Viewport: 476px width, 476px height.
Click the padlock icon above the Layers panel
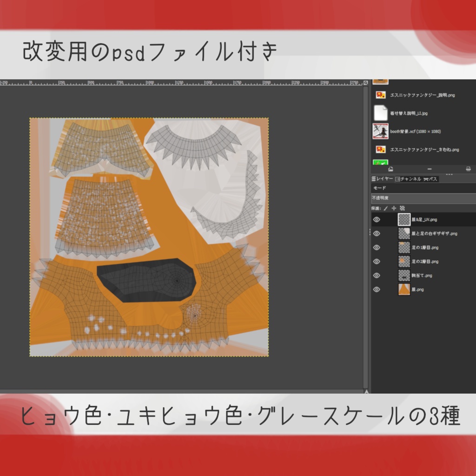coord(391,169)
